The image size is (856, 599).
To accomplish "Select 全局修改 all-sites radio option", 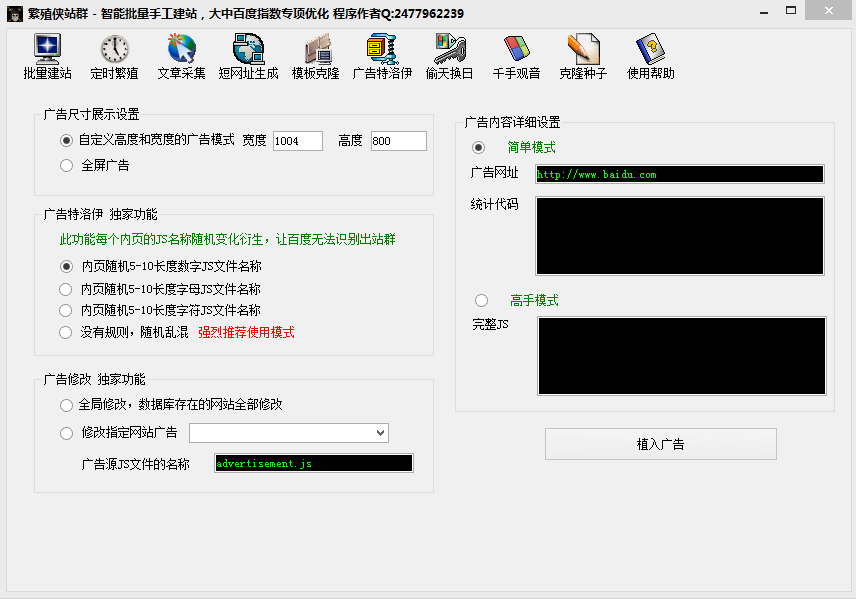I will (66, 405).
